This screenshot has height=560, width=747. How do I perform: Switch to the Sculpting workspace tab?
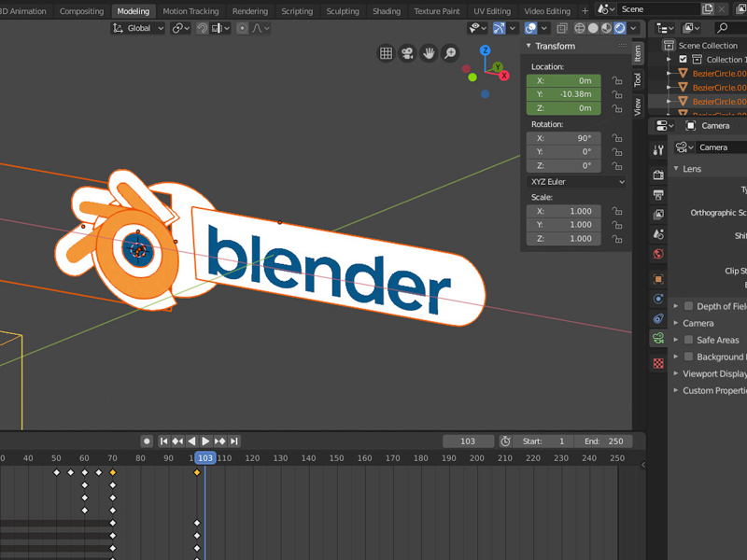click(x=343, y=11)
